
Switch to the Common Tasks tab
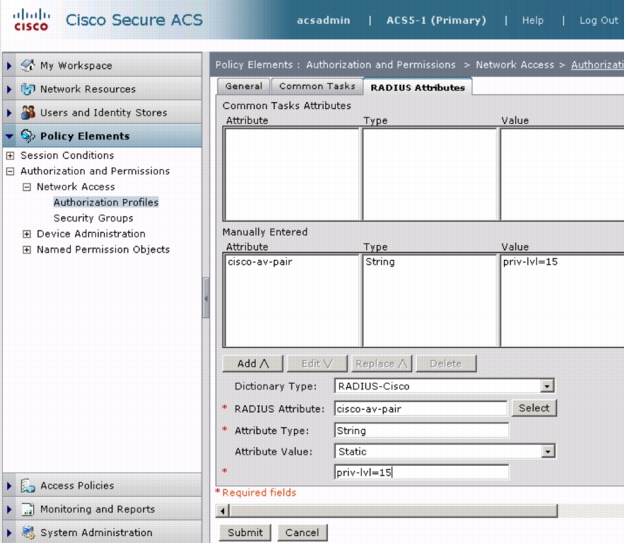317,86
